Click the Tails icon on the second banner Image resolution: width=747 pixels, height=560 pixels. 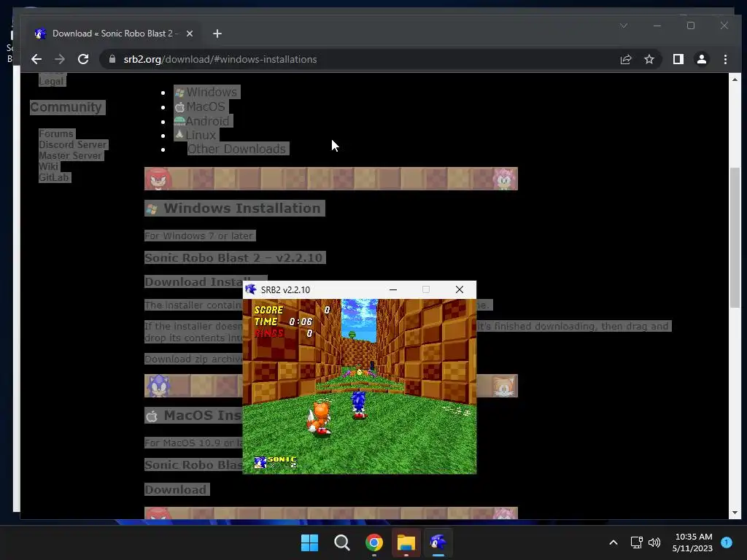[x=504, y=386]
